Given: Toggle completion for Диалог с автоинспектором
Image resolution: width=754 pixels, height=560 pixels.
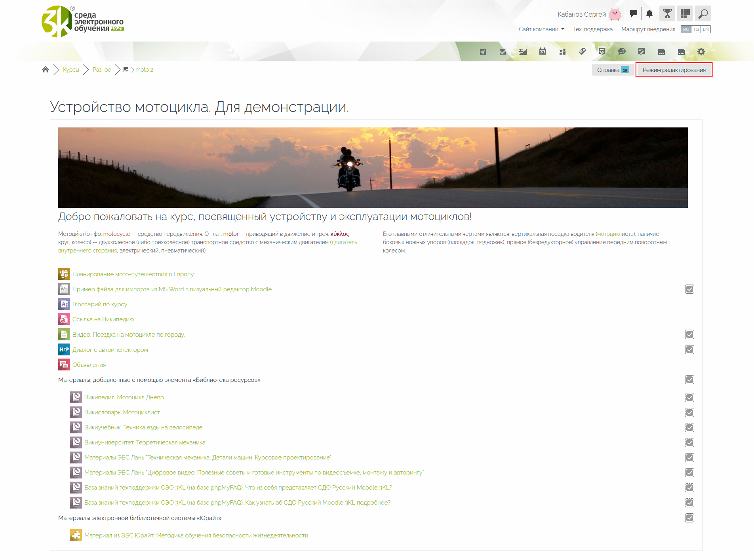Looking at the screenshot, I should [689, 349].
